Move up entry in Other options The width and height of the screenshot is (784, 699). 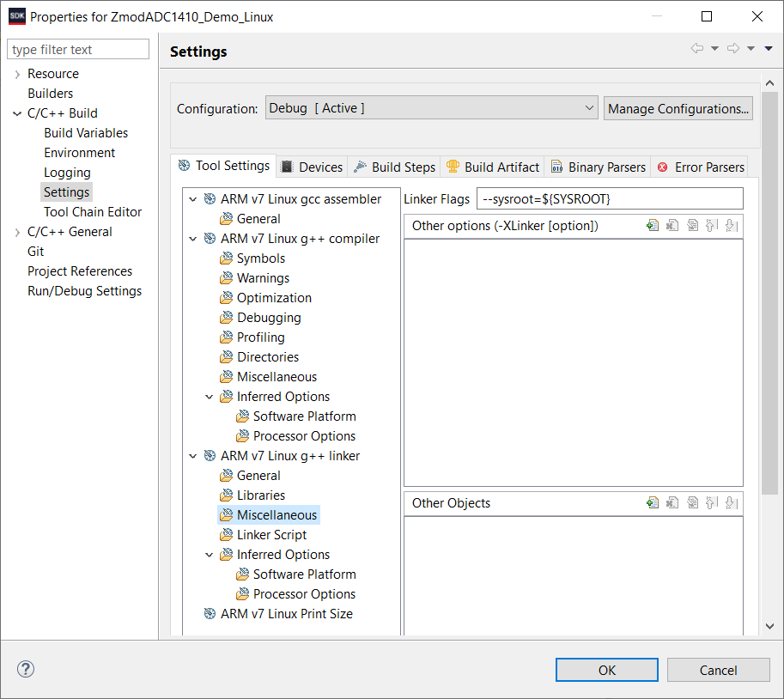point(712,226)
